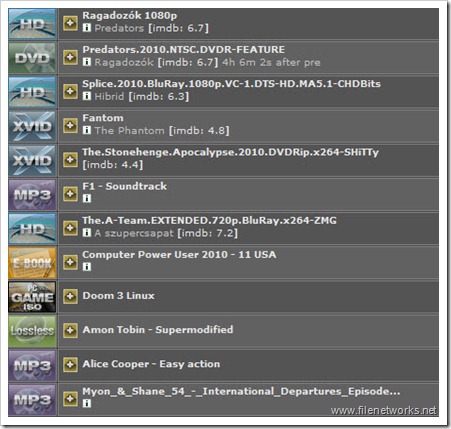
Task: Open the info icon under Predators.2010.NTSC.DVDR-FEATURE
Action: tap(87, 62)
